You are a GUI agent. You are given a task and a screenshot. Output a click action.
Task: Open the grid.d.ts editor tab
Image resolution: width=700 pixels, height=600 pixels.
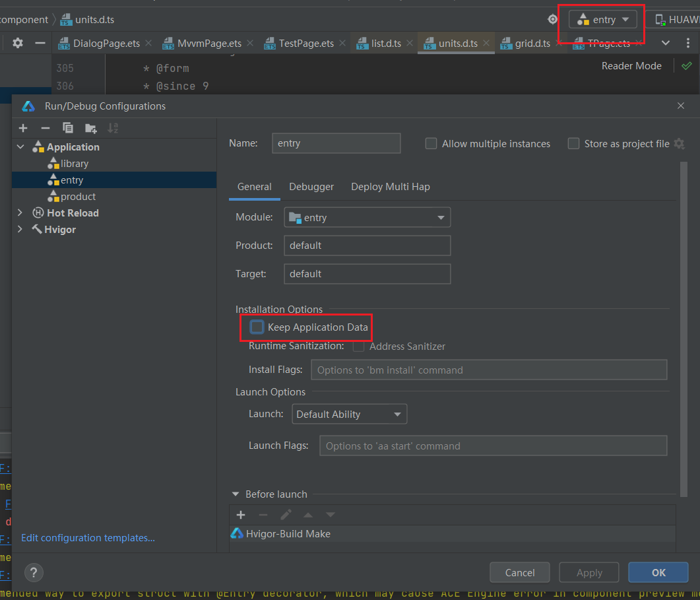pos(532,44)
